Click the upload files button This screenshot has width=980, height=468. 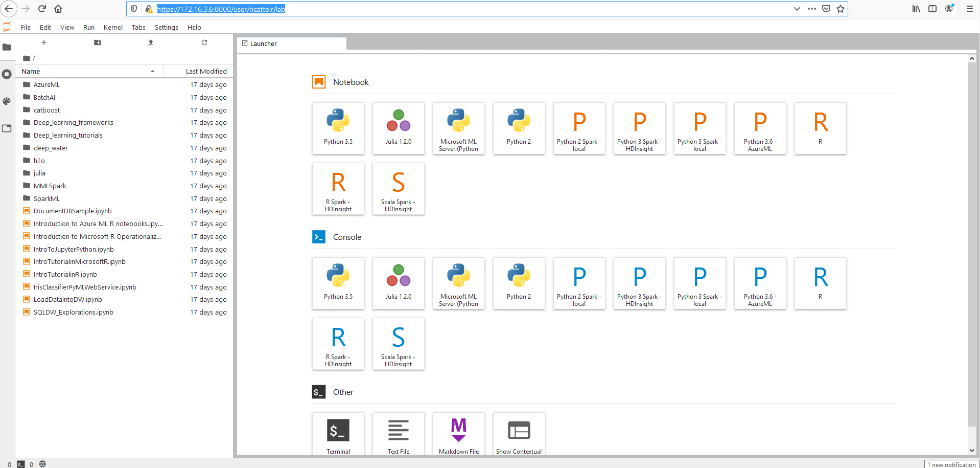coord(151,42)
